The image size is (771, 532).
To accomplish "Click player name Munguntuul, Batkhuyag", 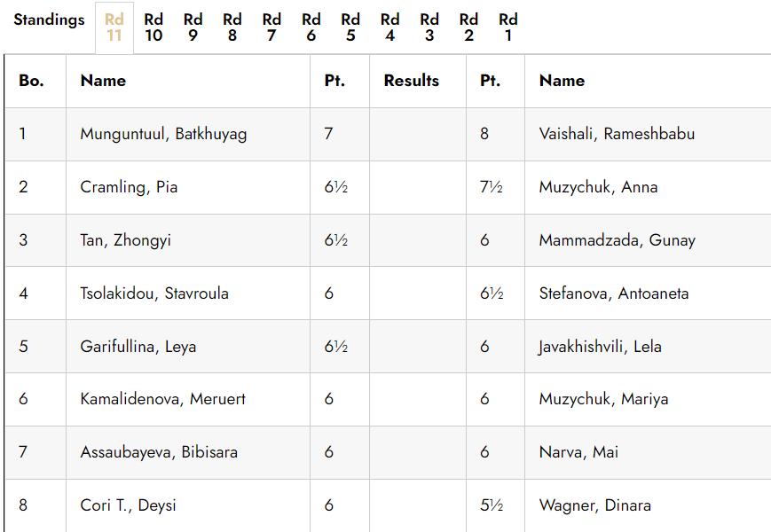I will click(163, 135).
